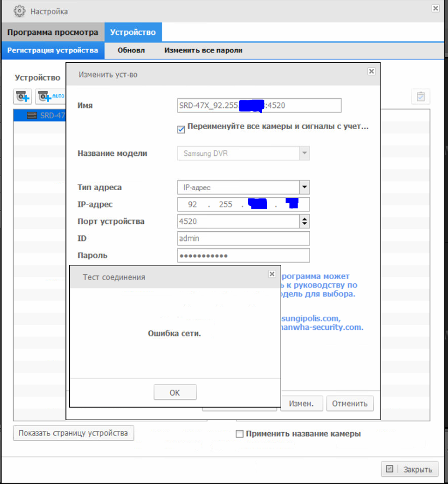Click the ID field containing admin
Viewport: 448px width, 484px height.
pos(243,238)
